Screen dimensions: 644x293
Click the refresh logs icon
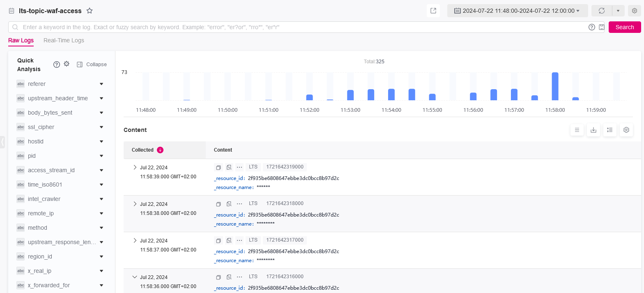point(601,11)
